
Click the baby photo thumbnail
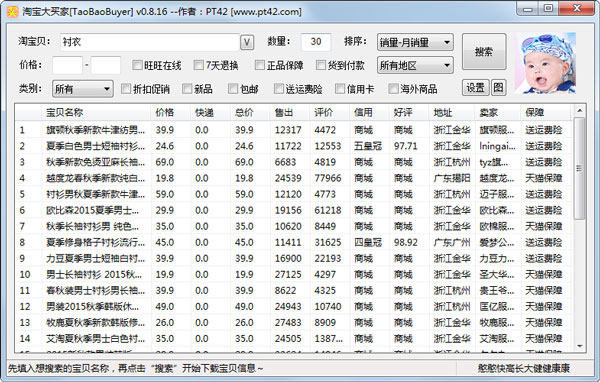click(545, 63)
